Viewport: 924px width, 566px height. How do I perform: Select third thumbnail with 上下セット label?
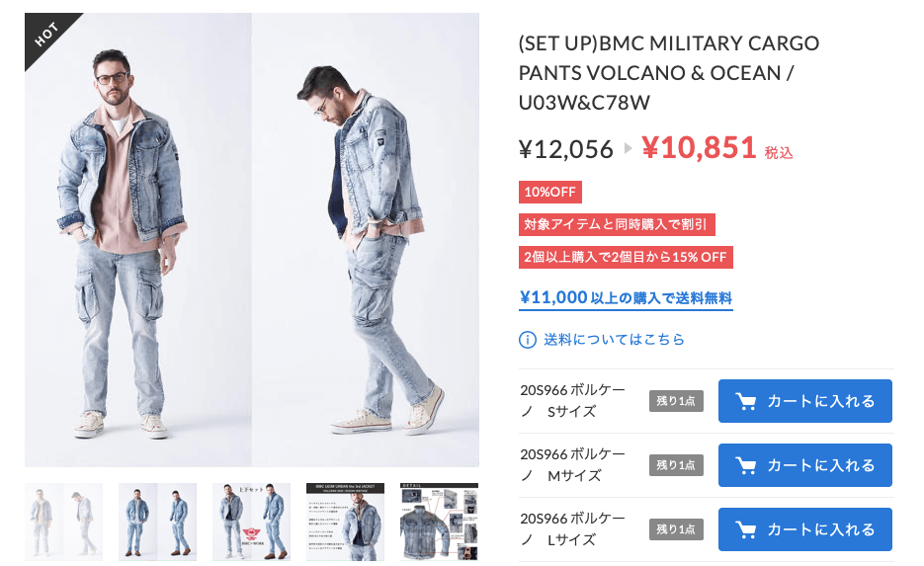coord(252,522)
